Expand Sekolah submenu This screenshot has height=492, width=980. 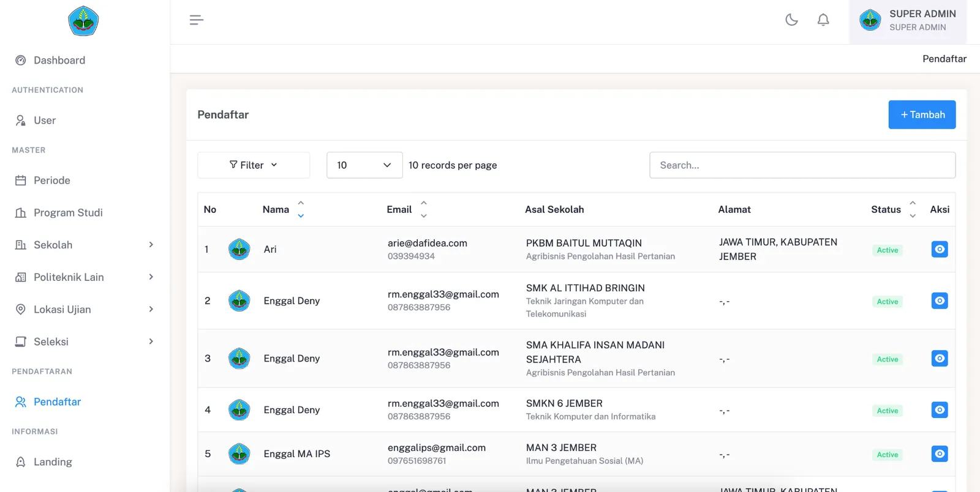pos(85,245)
